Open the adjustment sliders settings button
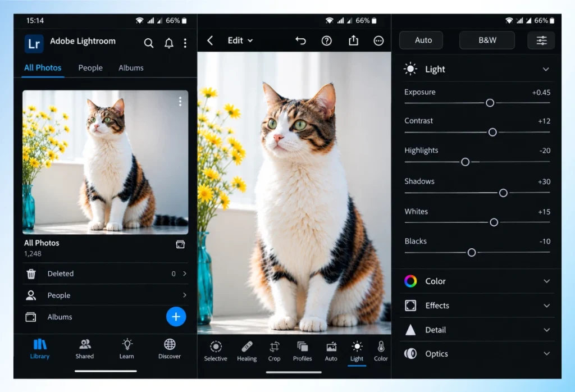 pyautogui.click(x=541, y=40)
